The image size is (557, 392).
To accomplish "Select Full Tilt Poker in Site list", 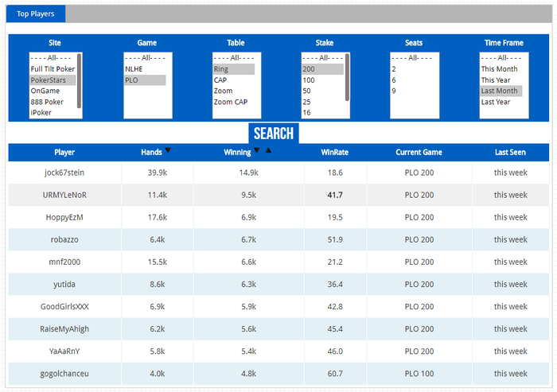I will pyautogui.click(x=53, y=69).
